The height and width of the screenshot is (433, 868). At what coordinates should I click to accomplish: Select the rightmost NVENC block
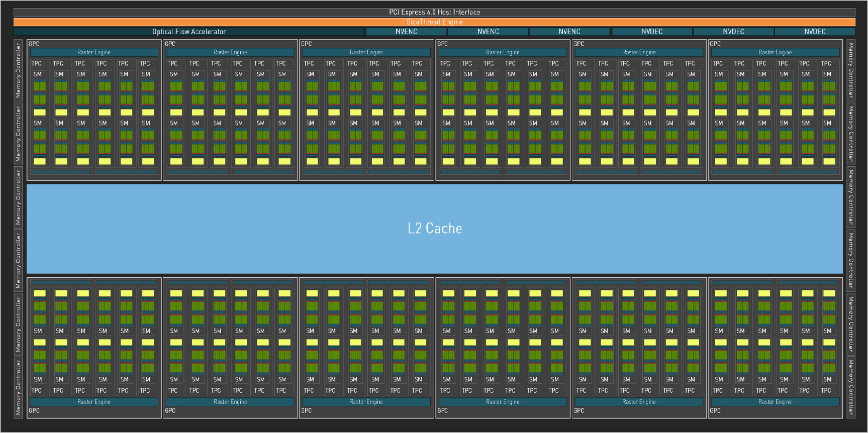pyautogui.click(x=569, y=32)
